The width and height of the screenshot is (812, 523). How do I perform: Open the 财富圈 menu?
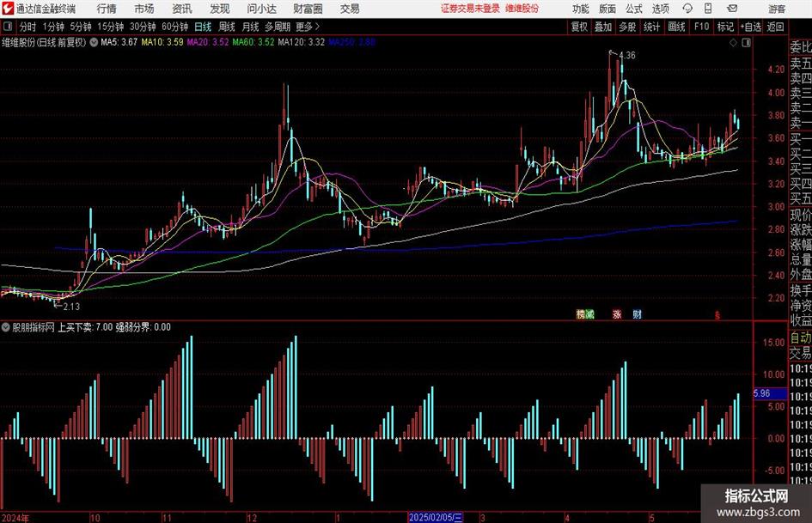[308, 9]
